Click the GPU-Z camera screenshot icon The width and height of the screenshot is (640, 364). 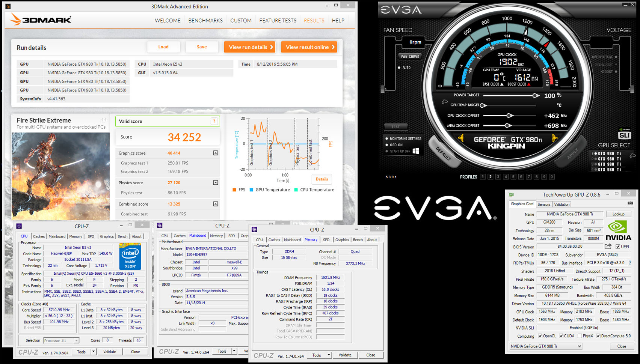point(630,203)
